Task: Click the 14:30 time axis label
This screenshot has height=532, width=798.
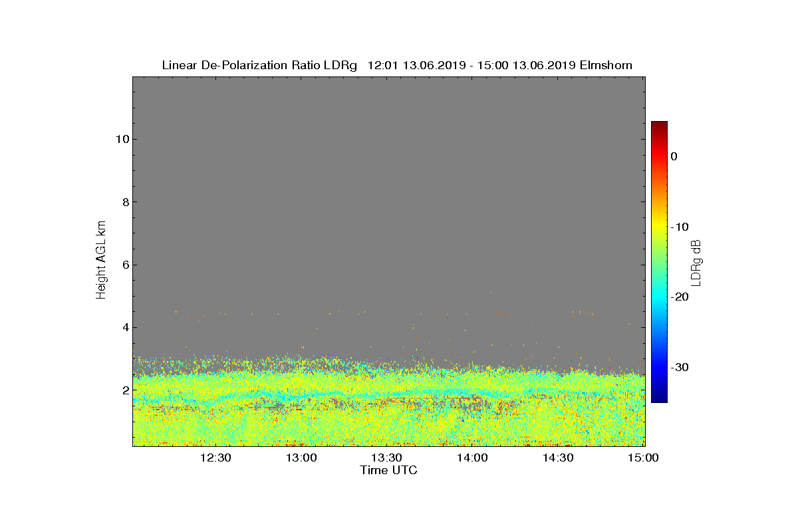Action: pyautogui.click(x=559, y=458)
